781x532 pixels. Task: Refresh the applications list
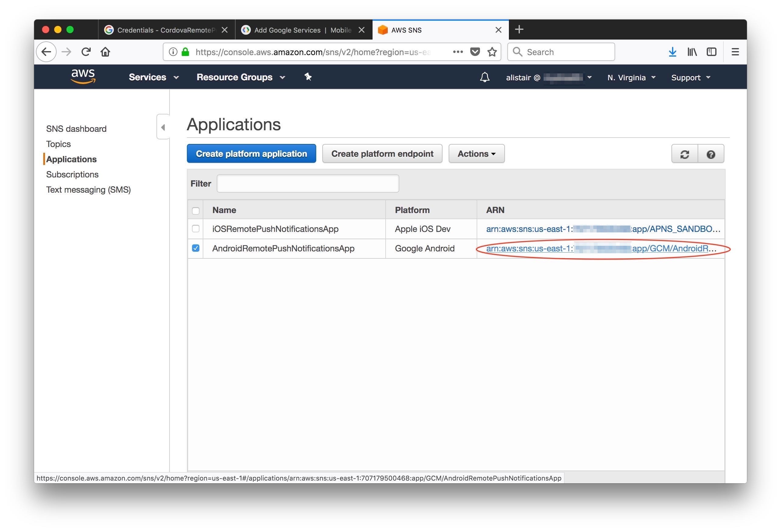[684, 154]
